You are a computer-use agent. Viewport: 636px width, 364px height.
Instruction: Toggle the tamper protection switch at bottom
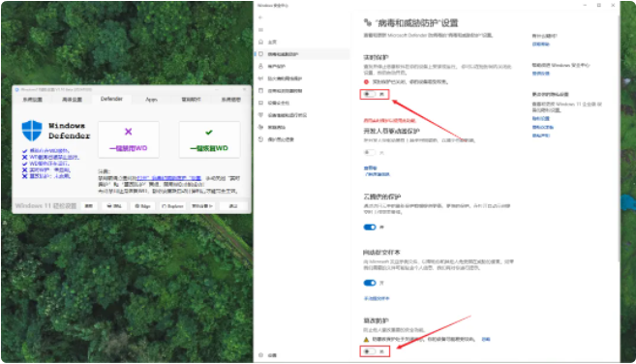[370, 351]
